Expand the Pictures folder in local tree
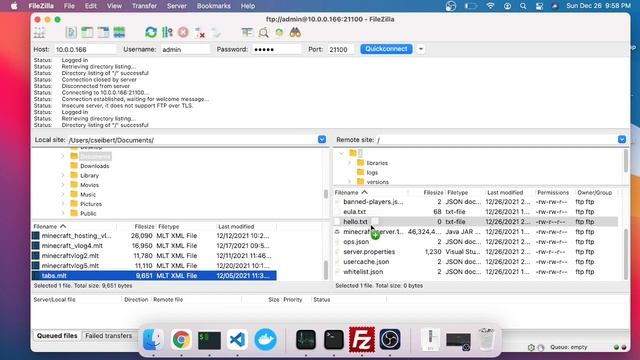Viewport: 640px width, 360px height. [x=63, y=204]
